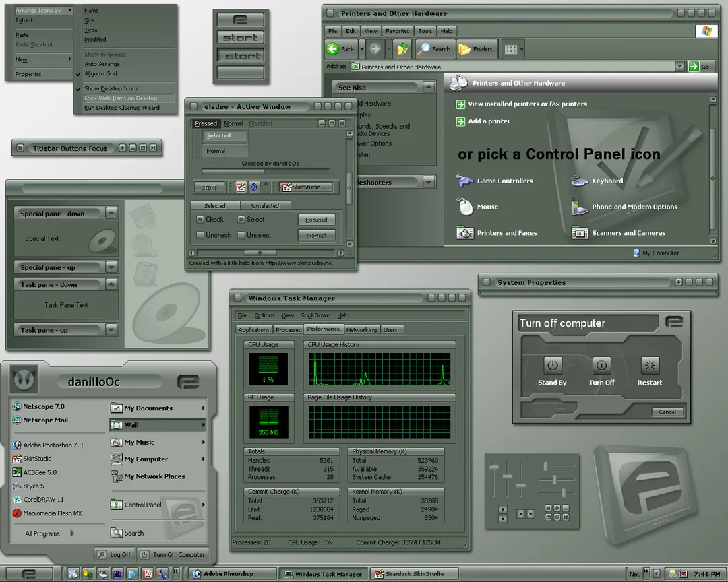This screenshot has width=728, height=582.
Task: Click the Views grid toolbar icon
Action: click(511, 49)
